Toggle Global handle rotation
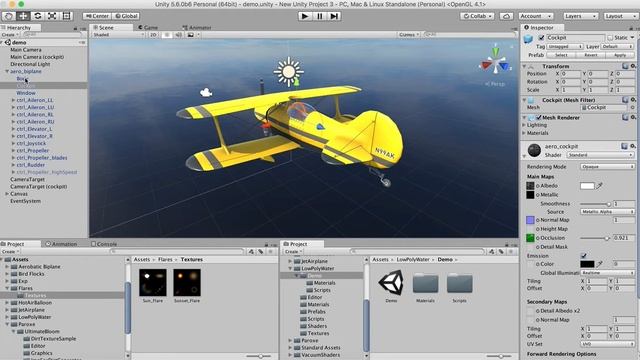Image resolution: width=640 pixels, height=360 pixels. tap(126, 16)
